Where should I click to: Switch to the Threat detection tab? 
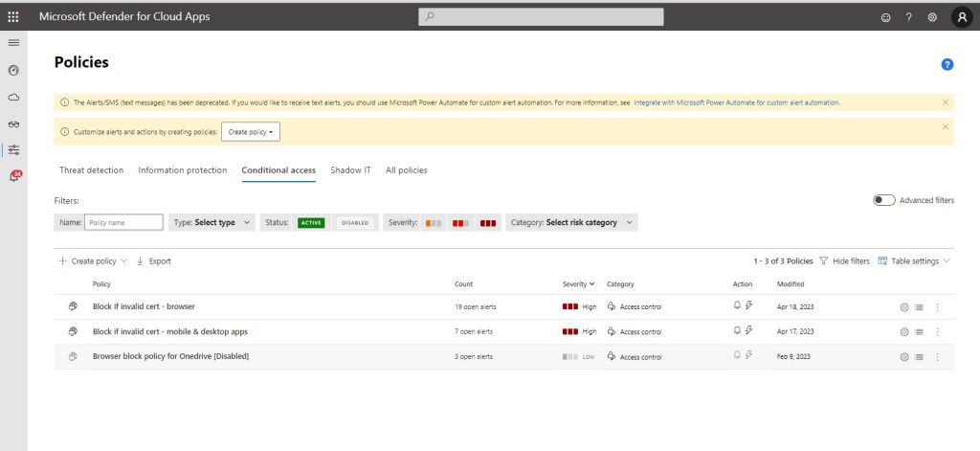pyautogui.click(x=91, y=170)
